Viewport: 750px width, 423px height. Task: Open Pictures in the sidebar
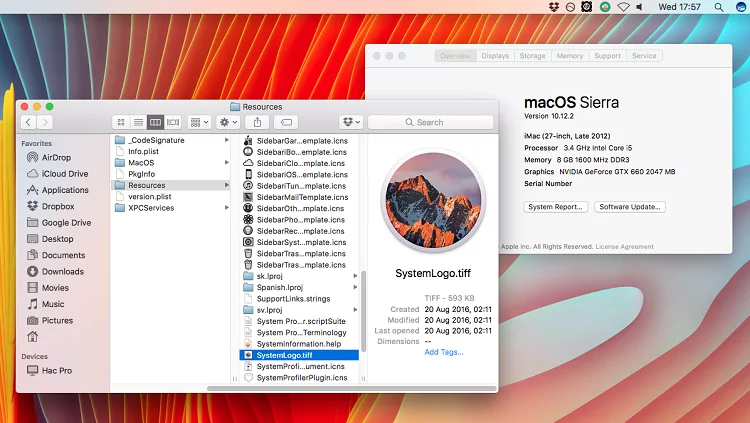click(50, 320)
